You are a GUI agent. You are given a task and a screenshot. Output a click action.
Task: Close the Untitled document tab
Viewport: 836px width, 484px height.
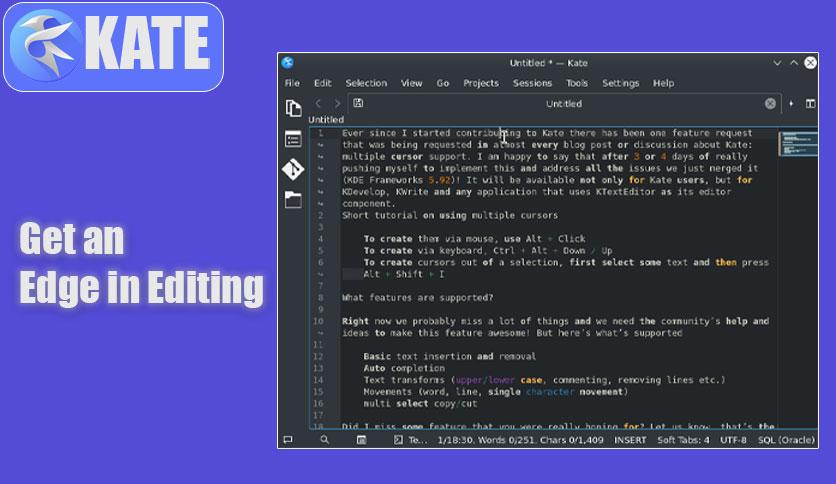point(770,103)
